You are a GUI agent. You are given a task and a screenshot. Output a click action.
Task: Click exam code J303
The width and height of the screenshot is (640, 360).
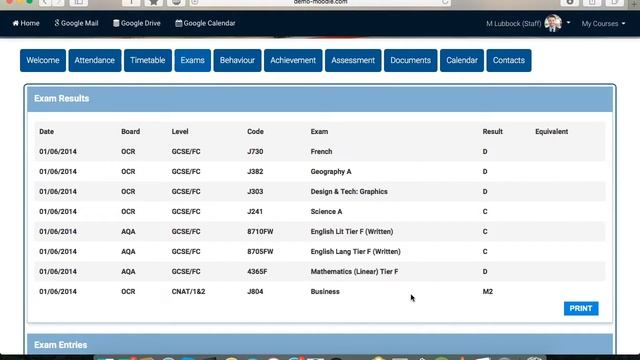(x=255, y=191)
